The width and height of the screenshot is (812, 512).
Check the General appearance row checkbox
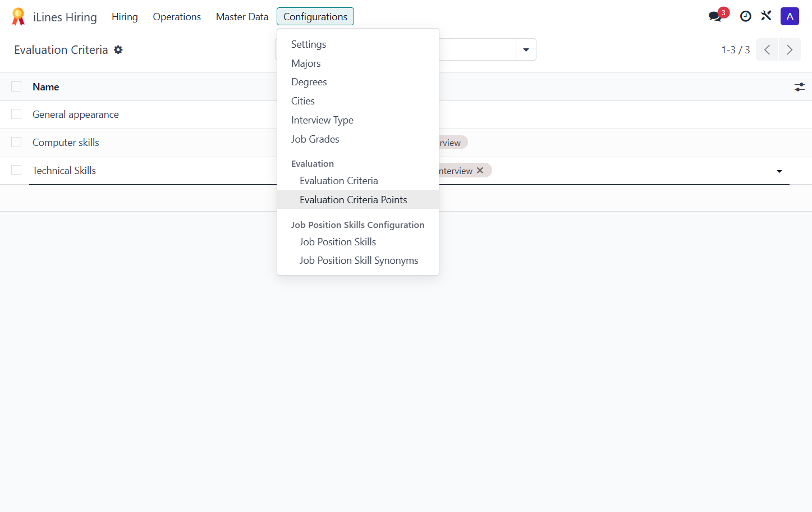click(16, 115)
